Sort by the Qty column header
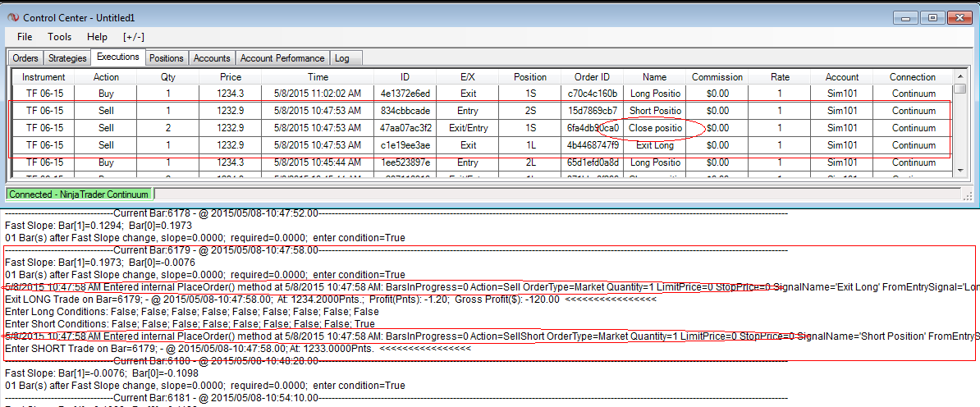This screenshot has width=980, height=407. click(168, 77)
